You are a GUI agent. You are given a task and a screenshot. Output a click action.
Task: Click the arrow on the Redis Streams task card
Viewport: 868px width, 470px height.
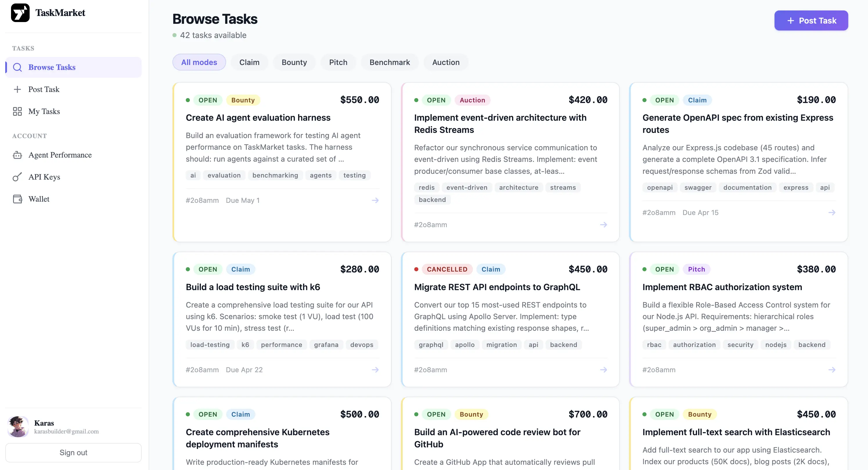point(604,225)
